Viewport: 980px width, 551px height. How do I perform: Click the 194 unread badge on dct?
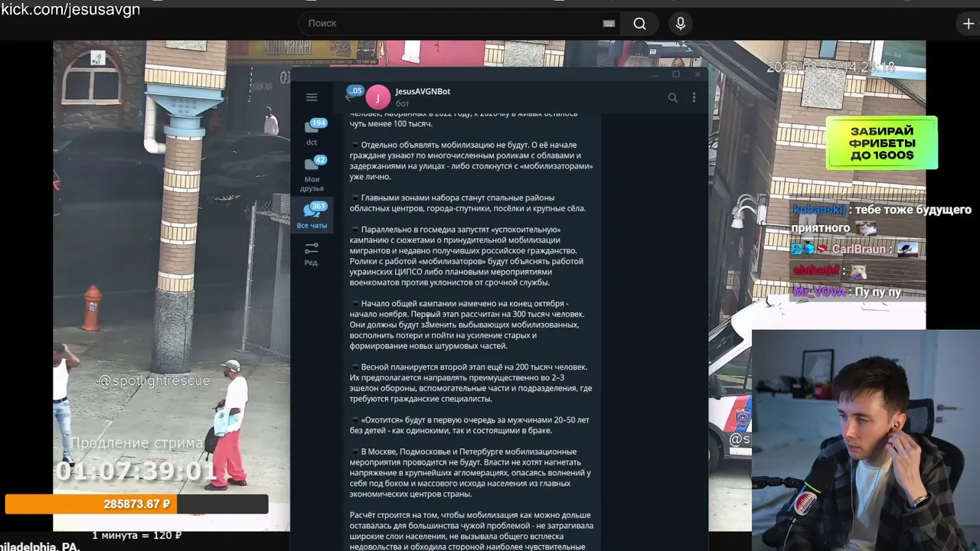click(318, 122)
